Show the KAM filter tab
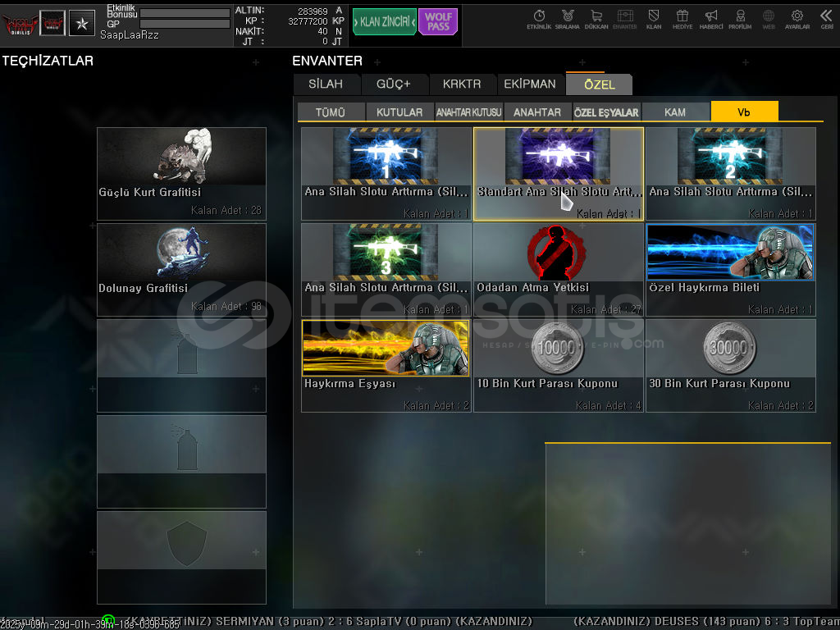Viewport: 840px width, 630px height. coord(675,112)
